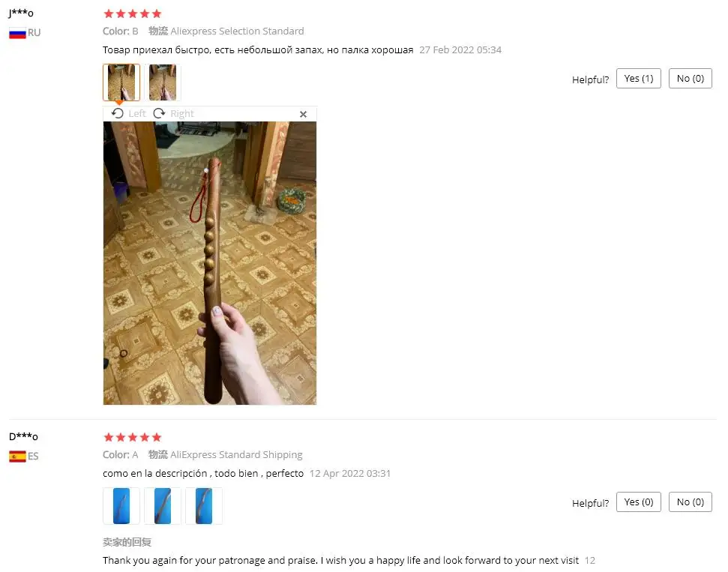Image resolution: width=728 pixels, height=572 pixels.
Task: Rotate the photo right with the clockwise icon
Action: click(x=159, y=113)
